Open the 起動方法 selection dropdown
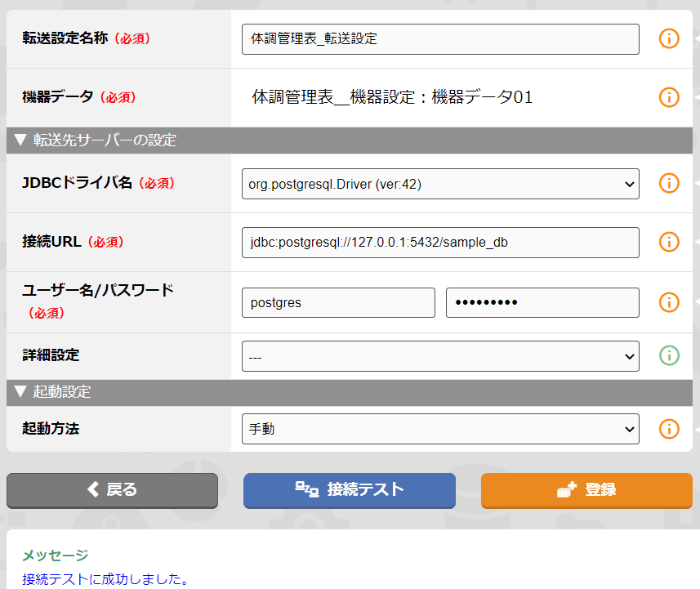Image resolution: width=700 pixels, height=589 pixels. pos(629,429)
